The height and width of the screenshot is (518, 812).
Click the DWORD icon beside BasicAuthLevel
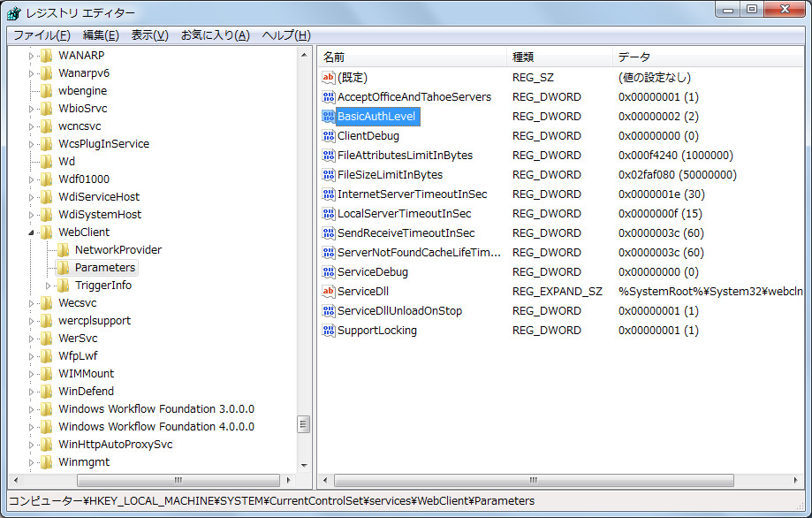[x=329, y=117]
